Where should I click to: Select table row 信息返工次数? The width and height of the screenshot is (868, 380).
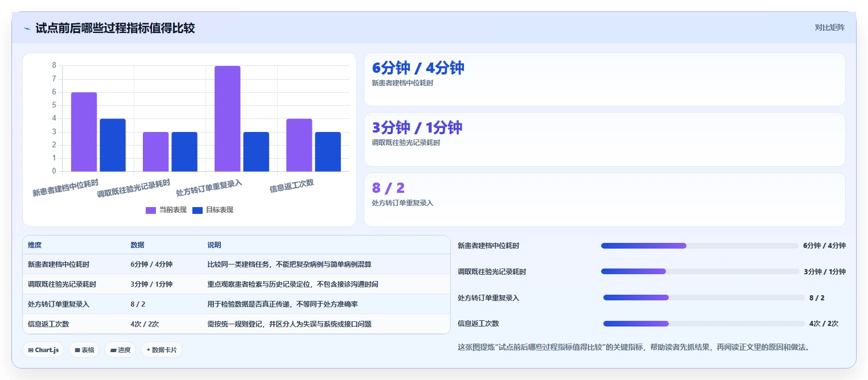tap(236, 324)
